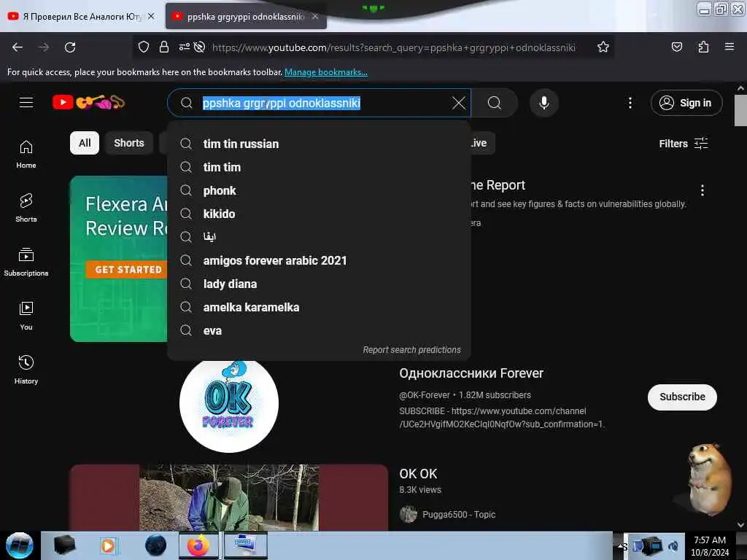Open the tracking protection shield icon
The width and height of the screenshot is (747, 560).
[x=144, y=47]
